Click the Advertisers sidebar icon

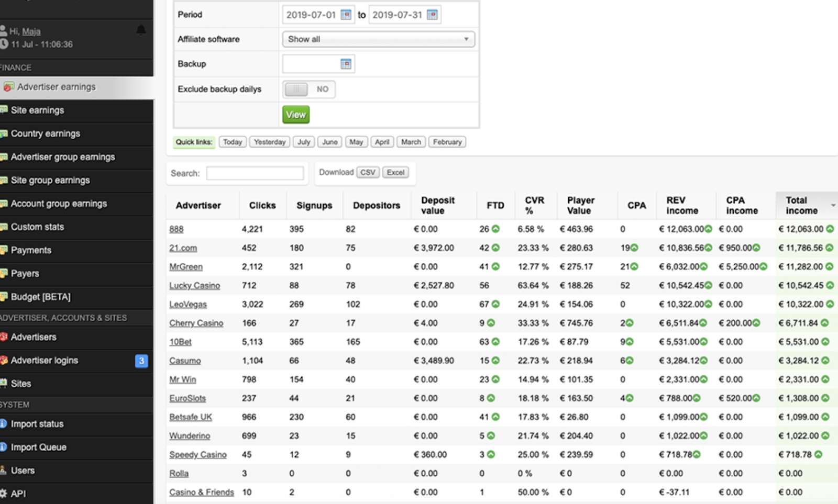click(4, 337)
